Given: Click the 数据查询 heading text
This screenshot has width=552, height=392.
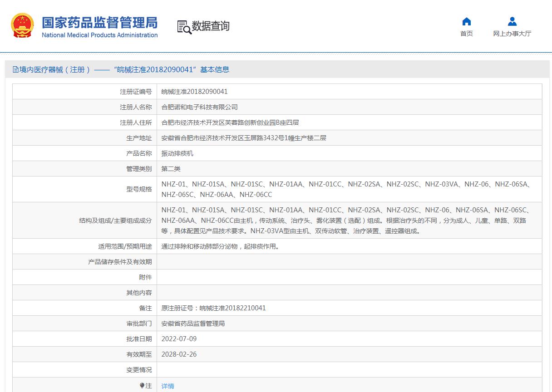Looking at the screenshot, I should (210, 26).
